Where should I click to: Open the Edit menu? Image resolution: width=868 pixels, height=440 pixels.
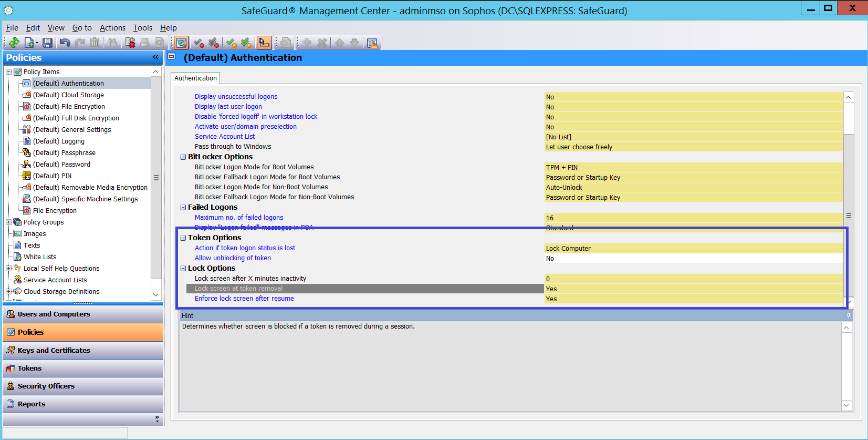(x=33, y=28)
